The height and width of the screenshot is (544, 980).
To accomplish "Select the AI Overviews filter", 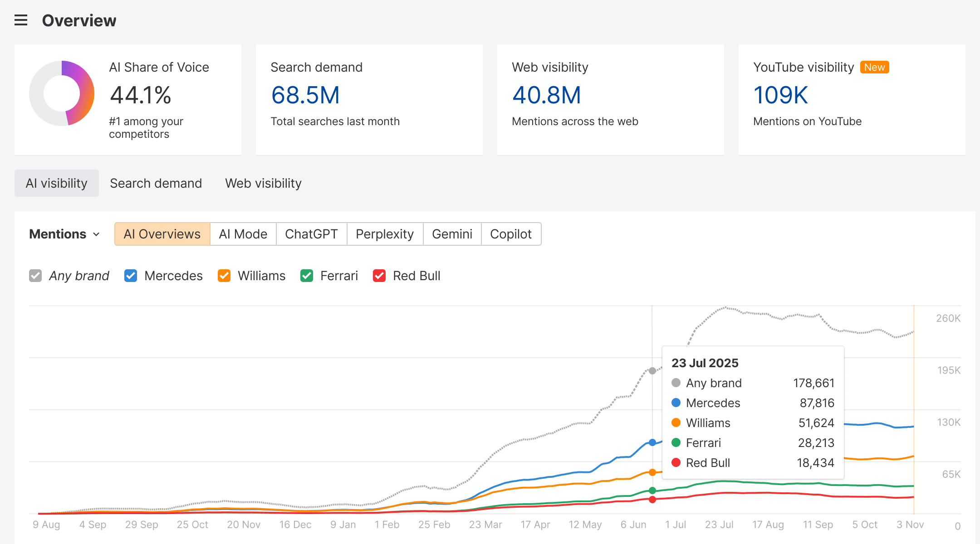I will click(x=162, y=234).
